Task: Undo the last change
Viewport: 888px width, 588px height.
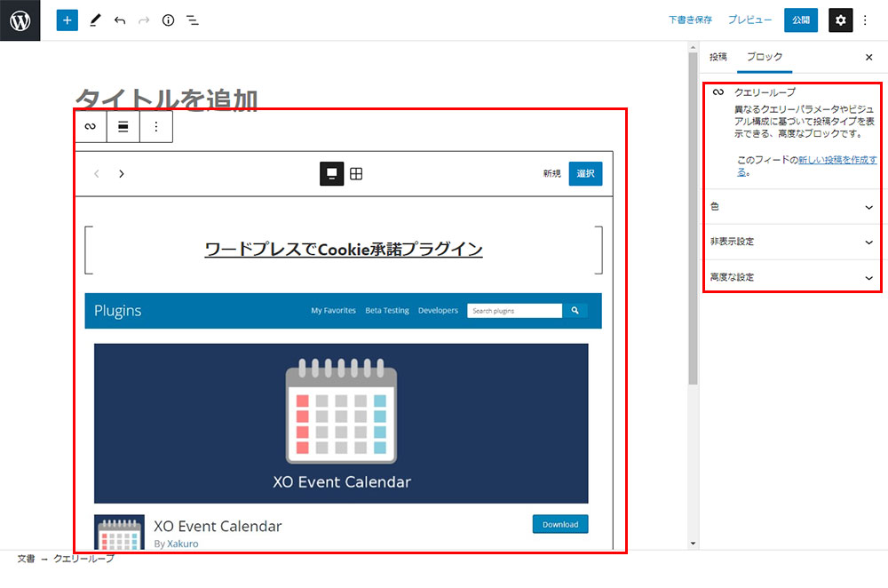Action: point(120,20)
